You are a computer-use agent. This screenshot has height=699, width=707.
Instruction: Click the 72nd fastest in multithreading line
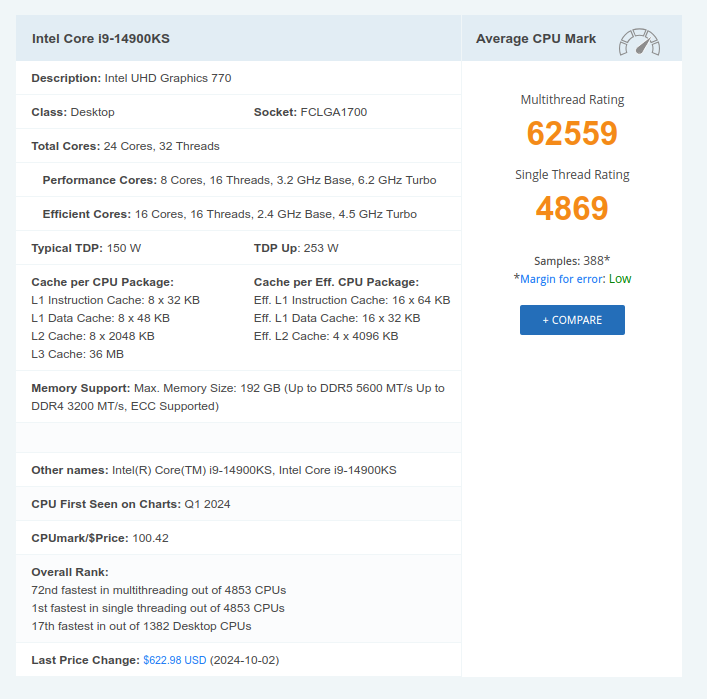pyautogui.click(x=159, y=590)
